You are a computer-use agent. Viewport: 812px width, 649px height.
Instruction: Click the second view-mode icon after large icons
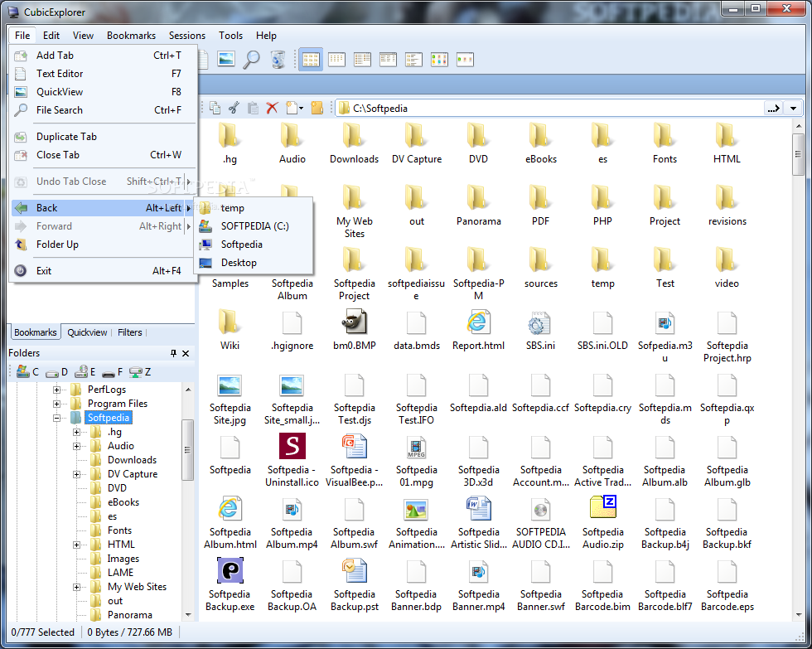point(336,60)
